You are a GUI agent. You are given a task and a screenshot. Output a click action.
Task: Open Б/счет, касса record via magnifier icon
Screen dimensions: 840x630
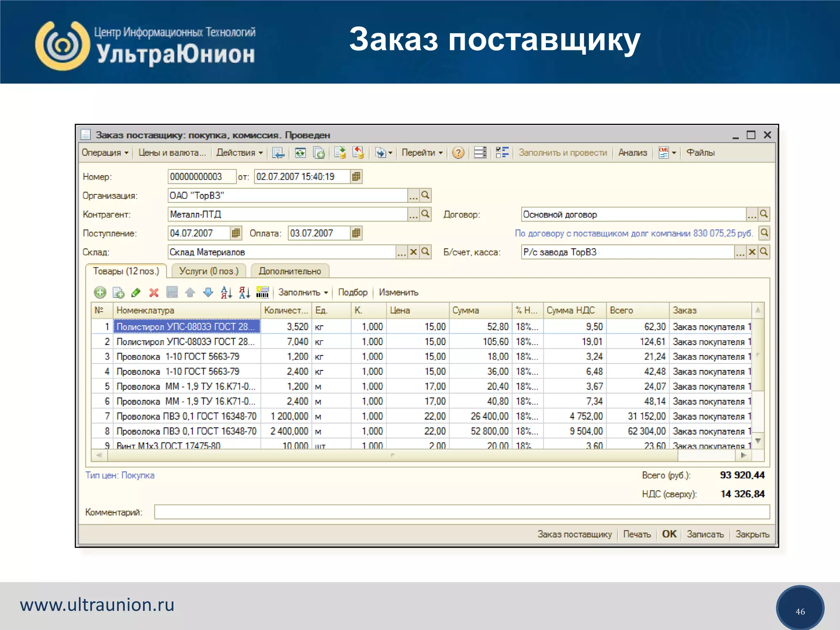point(764,252)
